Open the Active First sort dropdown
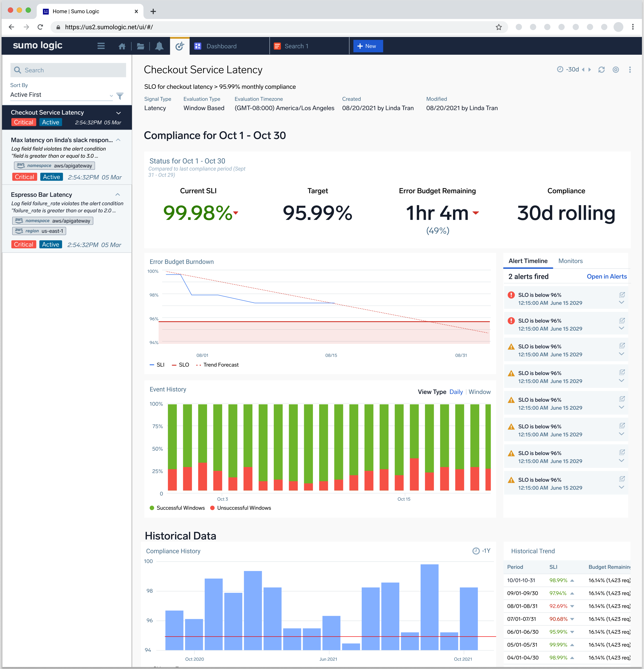The width and height of the screenshot is (644, 669). coord(61,95)
